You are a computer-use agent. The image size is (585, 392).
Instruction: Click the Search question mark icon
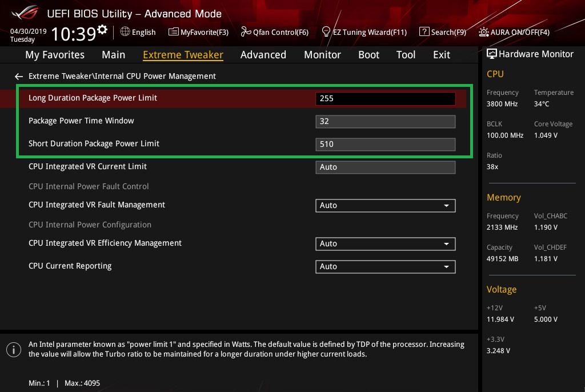pyautogui.click(x=424, y=32)
